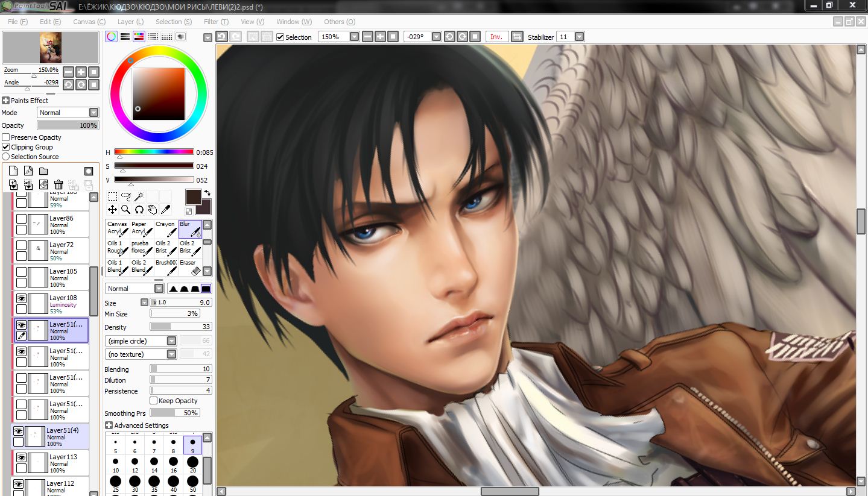Expand the Advanced Settings section

109,425
